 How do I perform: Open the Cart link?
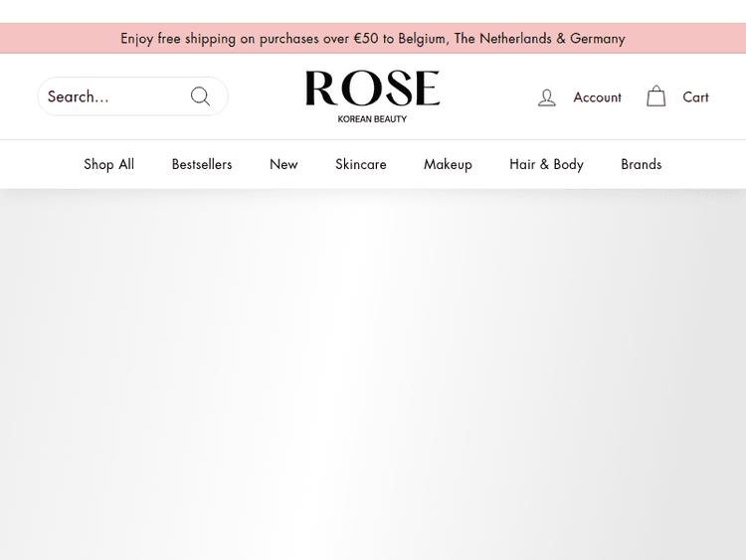point(695,97)
